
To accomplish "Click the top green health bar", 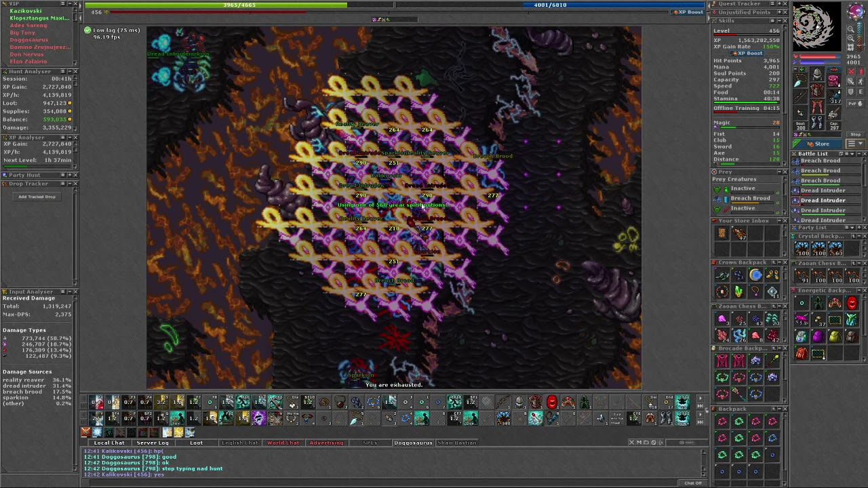I will (x=239, y=5).
